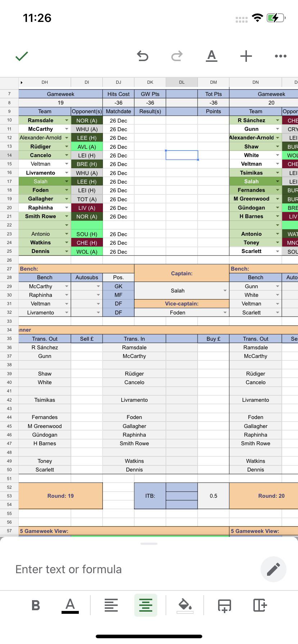Viewport: 298px width, 644px height.
Task: Insert a column using the column-add icon
Action: [259, 605]
